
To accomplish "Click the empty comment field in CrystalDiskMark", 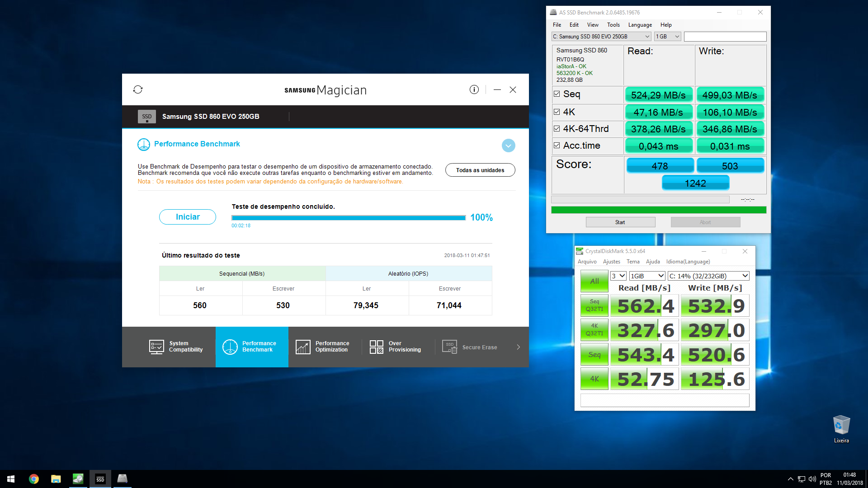I will click(x=665, y=400).
